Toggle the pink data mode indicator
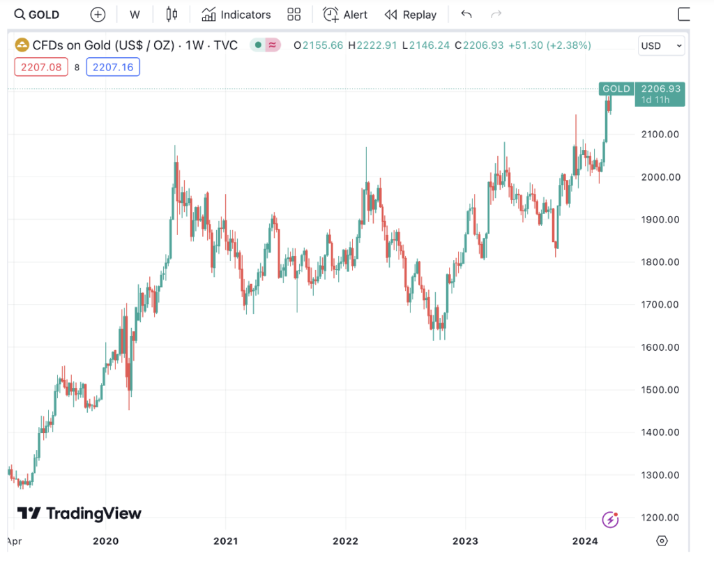This screenshot has width=714, height=588. click(x=273, y=45)
